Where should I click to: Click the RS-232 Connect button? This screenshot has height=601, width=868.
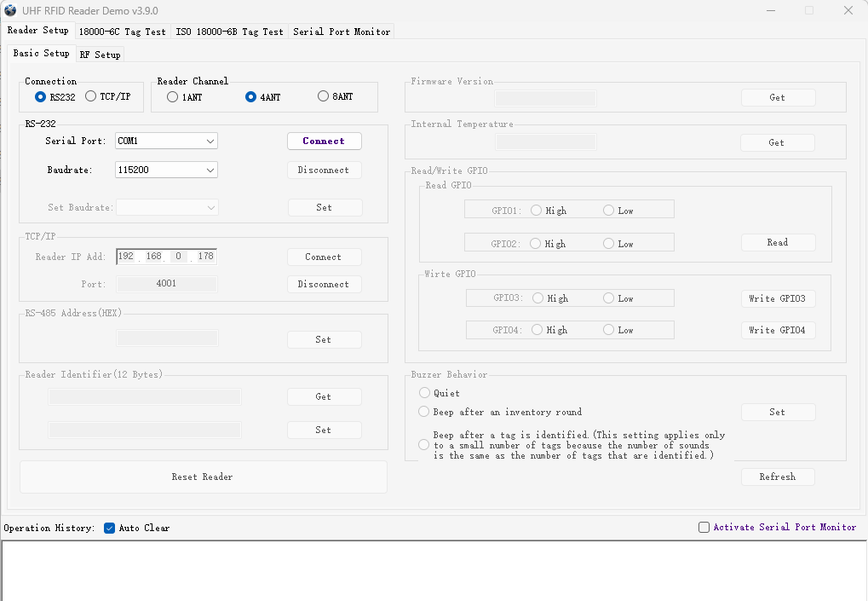[325, 141]
